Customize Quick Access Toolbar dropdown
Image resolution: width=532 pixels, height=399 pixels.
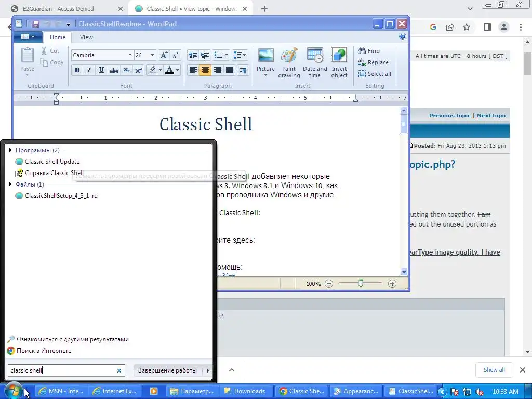point(68,24)
